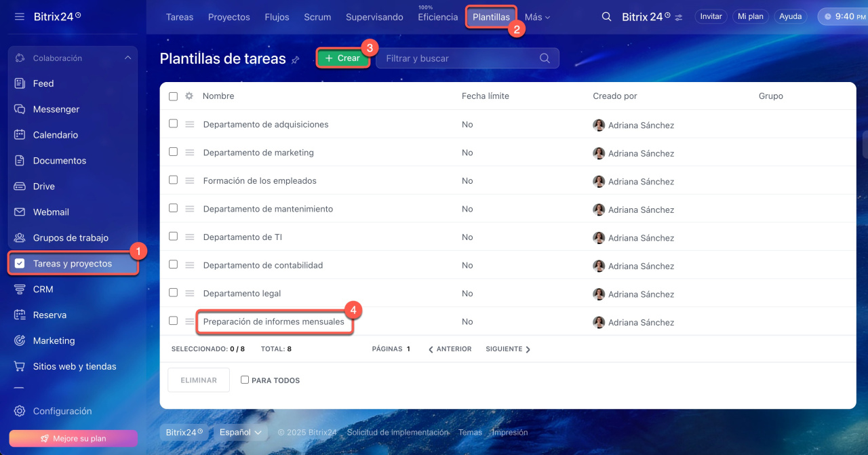This screenshot has height=455, width=868.
Task: Click the drag handle for Departamento de TI
Action: tap(190, 237)
